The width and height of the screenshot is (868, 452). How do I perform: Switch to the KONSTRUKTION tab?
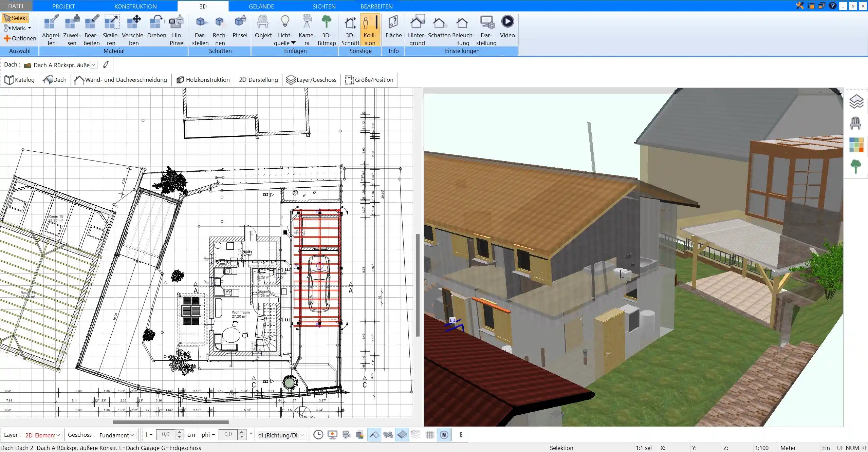pyautogui.click(x=135, y=6)
